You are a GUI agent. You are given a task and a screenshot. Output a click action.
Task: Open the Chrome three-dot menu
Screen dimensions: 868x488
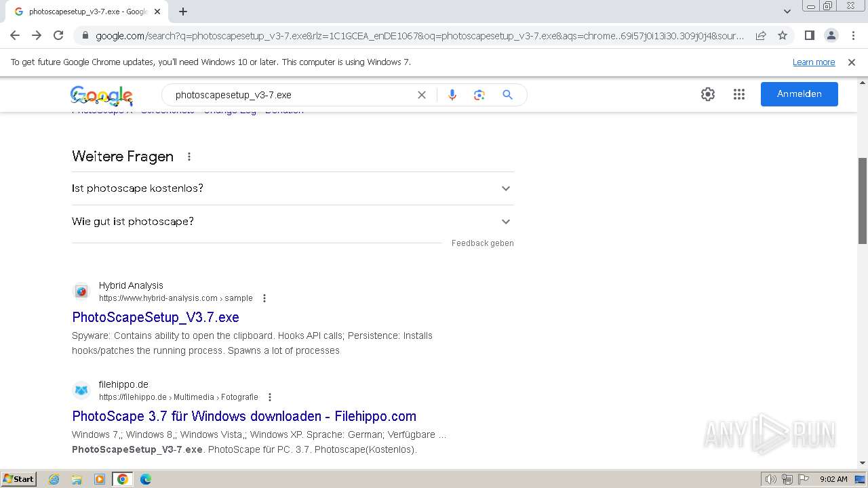853,35
